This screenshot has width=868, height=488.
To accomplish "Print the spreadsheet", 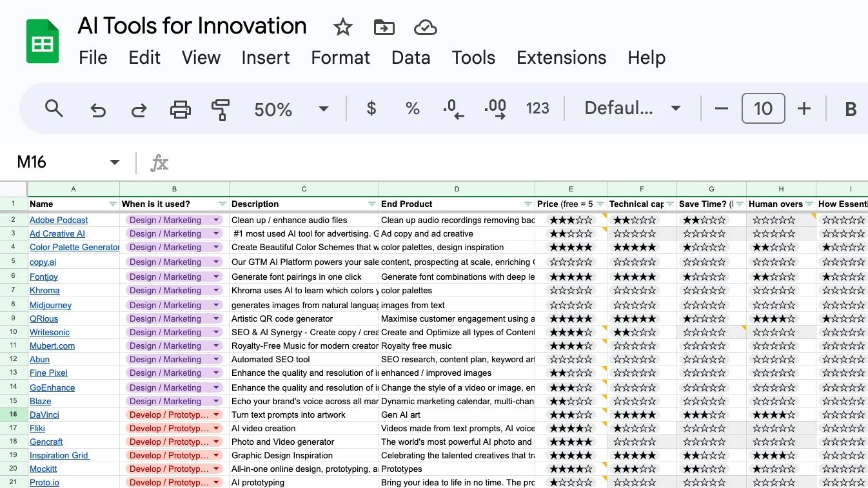I will pyautogui.click(x=180, y=109).
